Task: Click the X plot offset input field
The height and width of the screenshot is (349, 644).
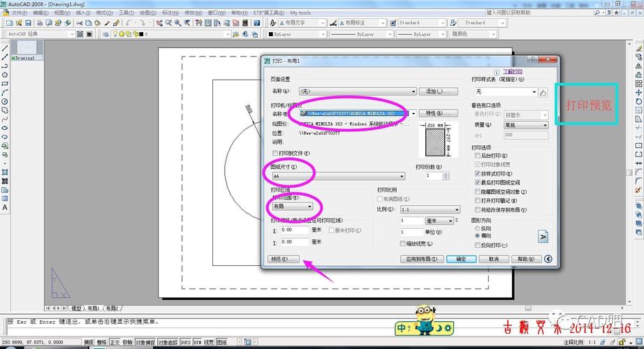Action: coord(293,230)
